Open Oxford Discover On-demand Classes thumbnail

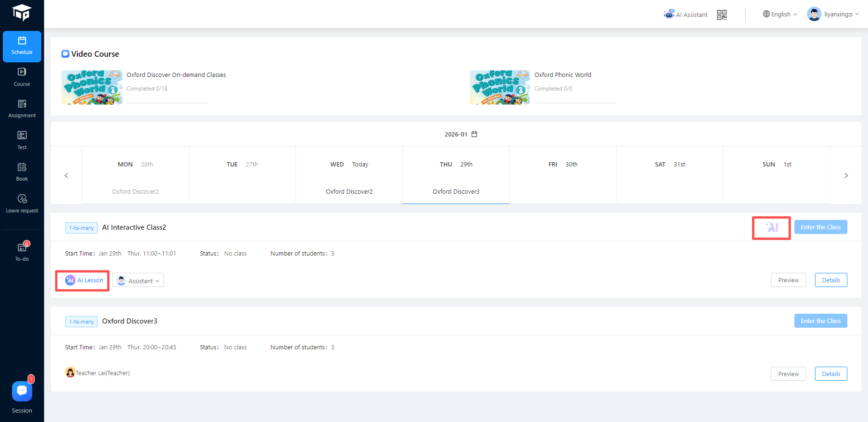click(x=92, y=87)
